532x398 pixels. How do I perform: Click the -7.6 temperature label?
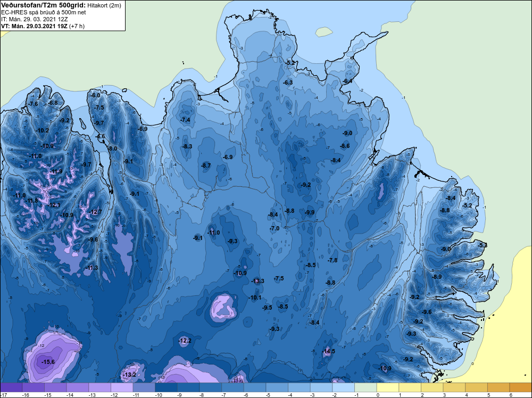point(33,104)
